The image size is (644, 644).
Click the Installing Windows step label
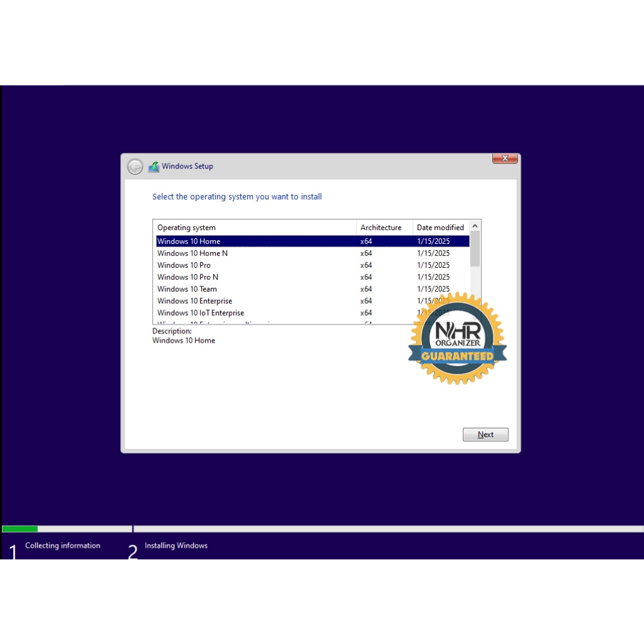click(x=176, y=545)
